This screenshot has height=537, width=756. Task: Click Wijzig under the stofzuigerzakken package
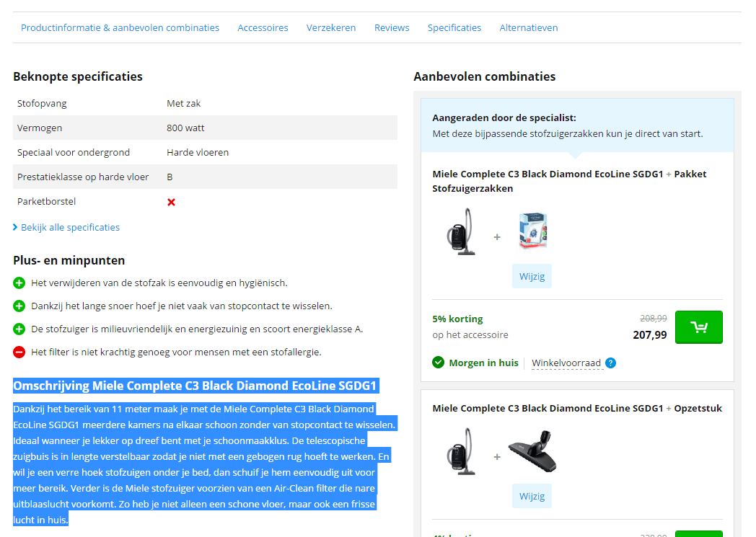pos(532,276)
